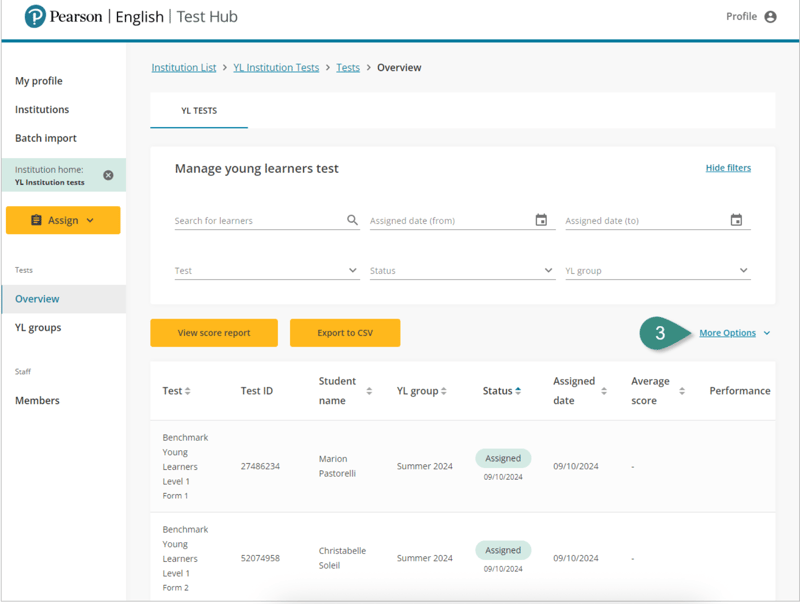Open the Assigned date (from) calendar icon
The image size is (800, 604).
coord(541,220)
